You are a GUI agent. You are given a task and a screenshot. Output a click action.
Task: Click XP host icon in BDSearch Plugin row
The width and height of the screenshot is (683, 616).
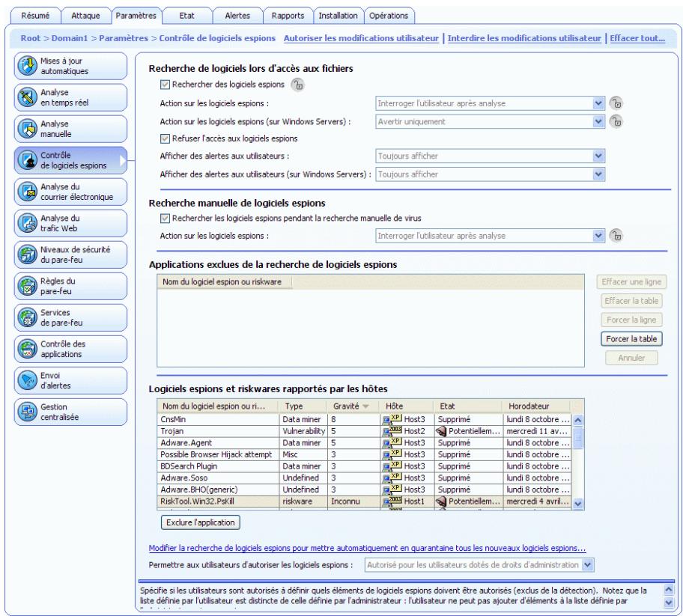click(392, 466)
